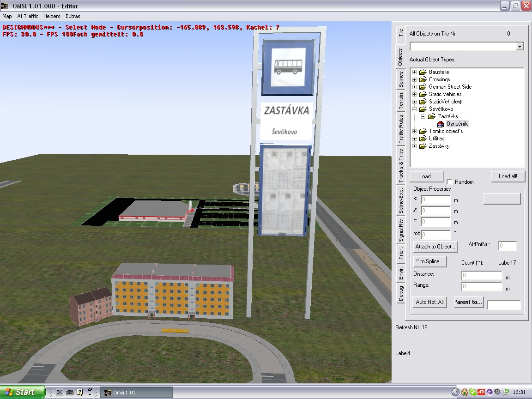Collapse the Ševčíkovo tree node

(414, 109)
